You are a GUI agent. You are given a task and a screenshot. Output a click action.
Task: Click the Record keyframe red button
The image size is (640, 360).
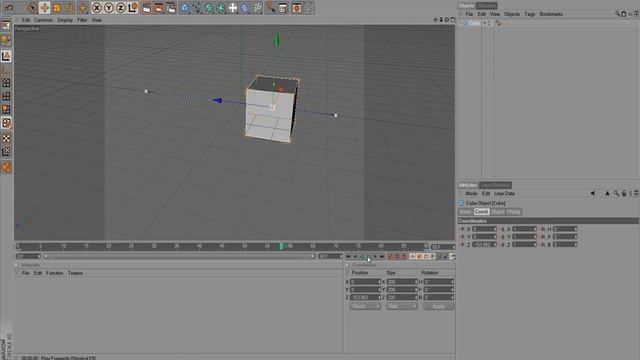point(391,256)
